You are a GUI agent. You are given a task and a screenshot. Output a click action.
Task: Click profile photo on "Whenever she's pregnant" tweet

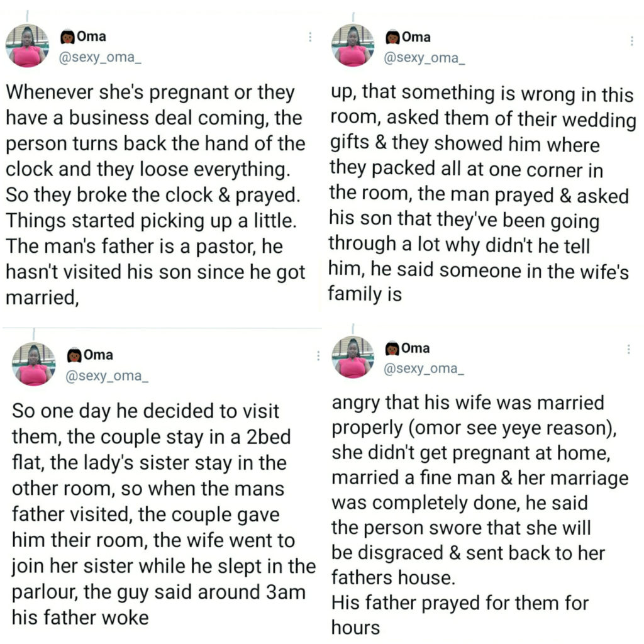pyautogui.click(x=27, y=46)
